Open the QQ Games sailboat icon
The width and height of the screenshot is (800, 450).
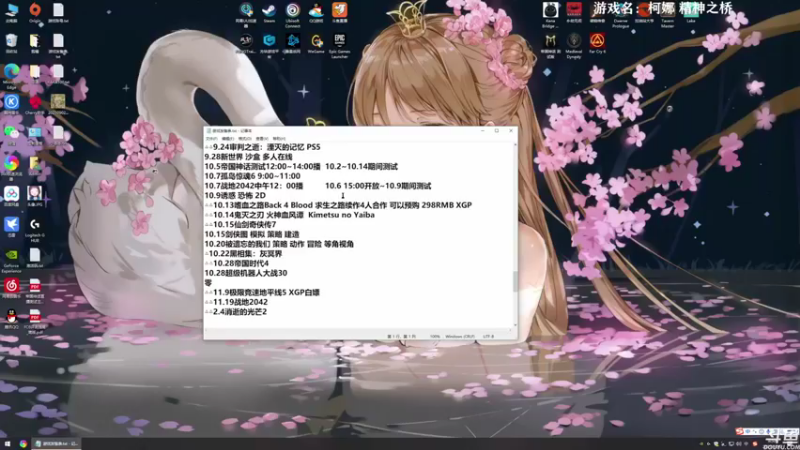click(316, 12)
